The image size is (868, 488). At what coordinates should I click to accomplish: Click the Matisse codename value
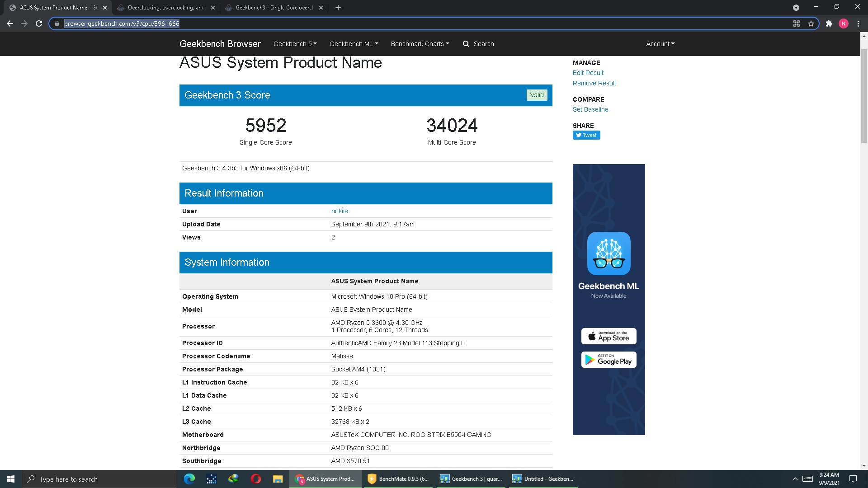(342, 356)
